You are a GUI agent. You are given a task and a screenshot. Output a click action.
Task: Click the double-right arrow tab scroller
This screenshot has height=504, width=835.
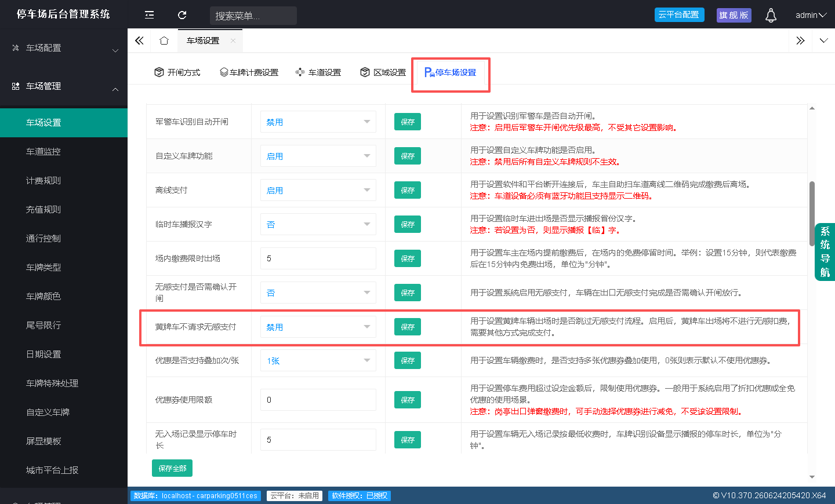[x=801, y=41]
